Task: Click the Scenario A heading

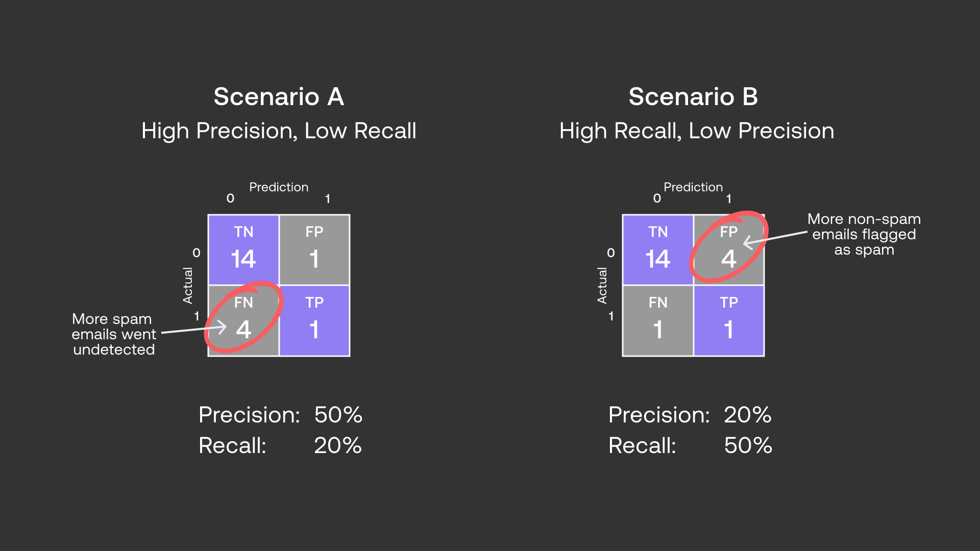Action: click(279, 96)
